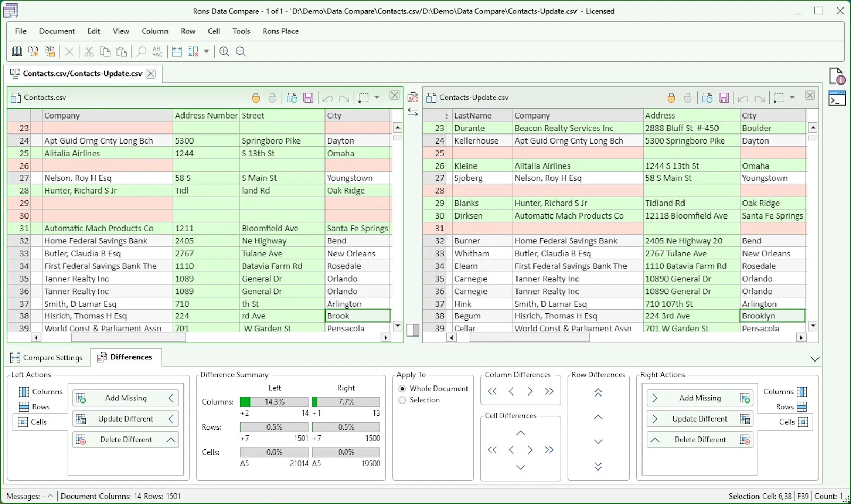Image resolution: width=851 pixels, height=504 pixels.
Task: Click the Replace (AB/AC) toolbar icon
Action: pos(157,52)
